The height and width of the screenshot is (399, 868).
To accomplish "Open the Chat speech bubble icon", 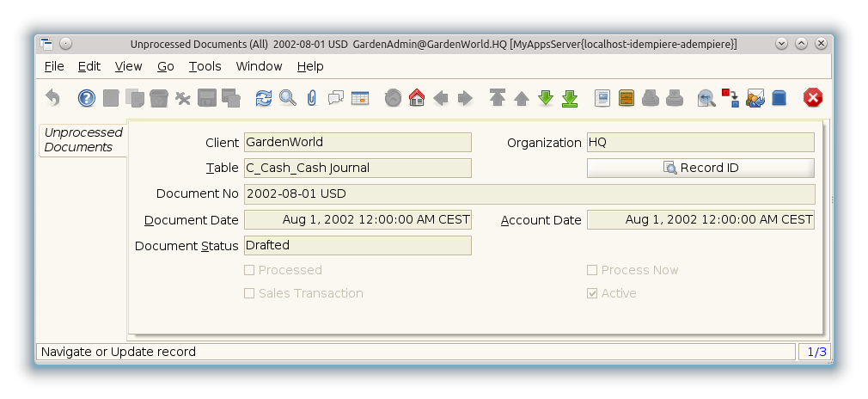I will pos(336,98).
